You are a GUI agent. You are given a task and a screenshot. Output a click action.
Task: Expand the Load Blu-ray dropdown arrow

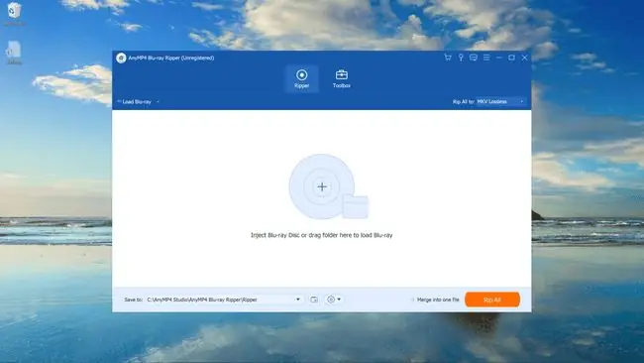159,101
